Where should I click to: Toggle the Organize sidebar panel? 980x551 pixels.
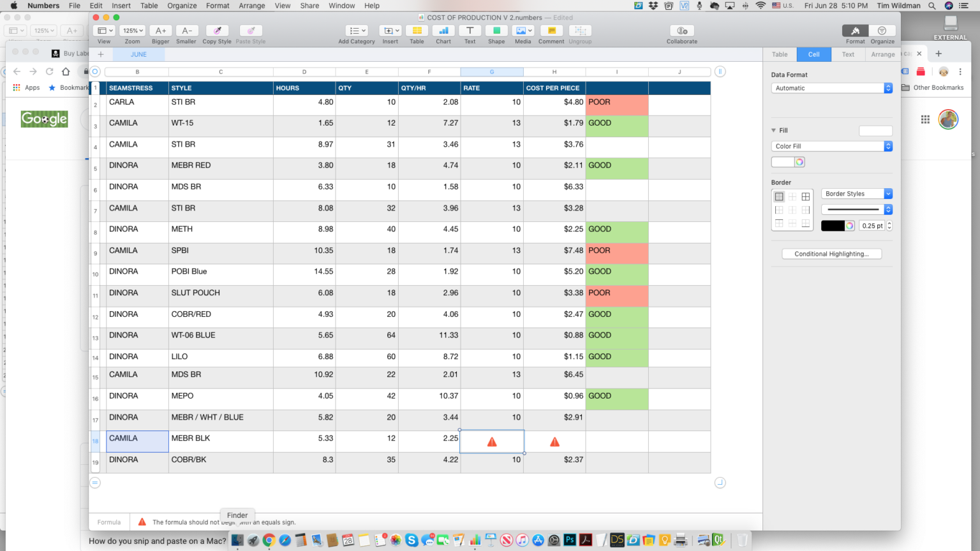(882, 31)
